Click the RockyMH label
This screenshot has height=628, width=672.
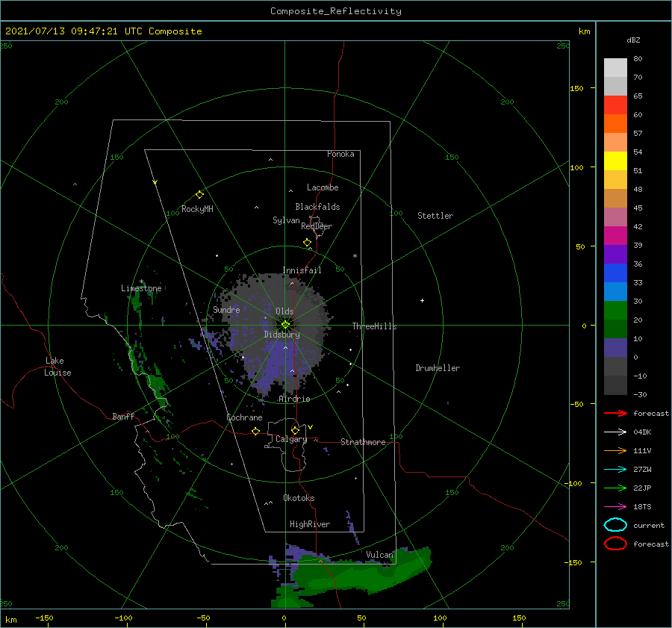point(197,209)
